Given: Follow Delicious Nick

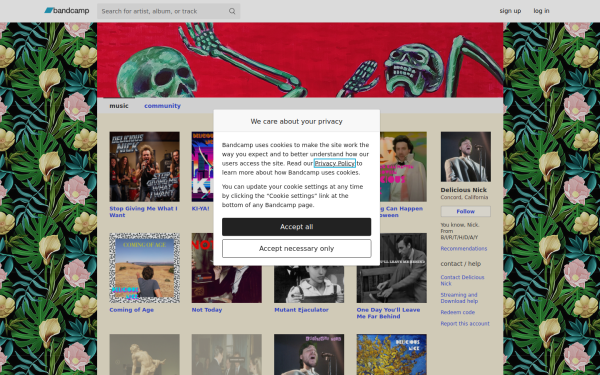Looking at the screenshot, I should [x=465, y=211].
